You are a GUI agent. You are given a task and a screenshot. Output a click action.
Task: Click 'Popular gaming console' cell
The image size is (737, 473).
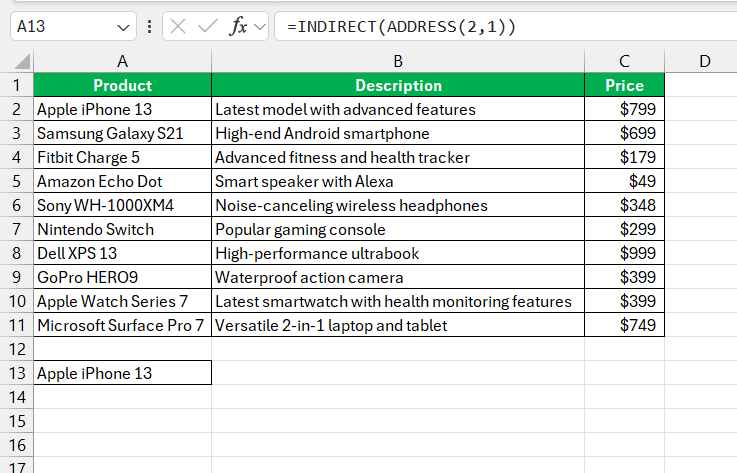[x=398, y=229]
